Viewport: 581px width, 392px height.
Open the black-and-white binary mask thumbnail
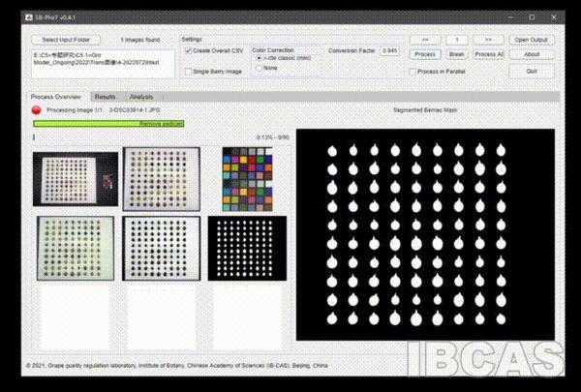pyautogui.click(x=248, y=248)
